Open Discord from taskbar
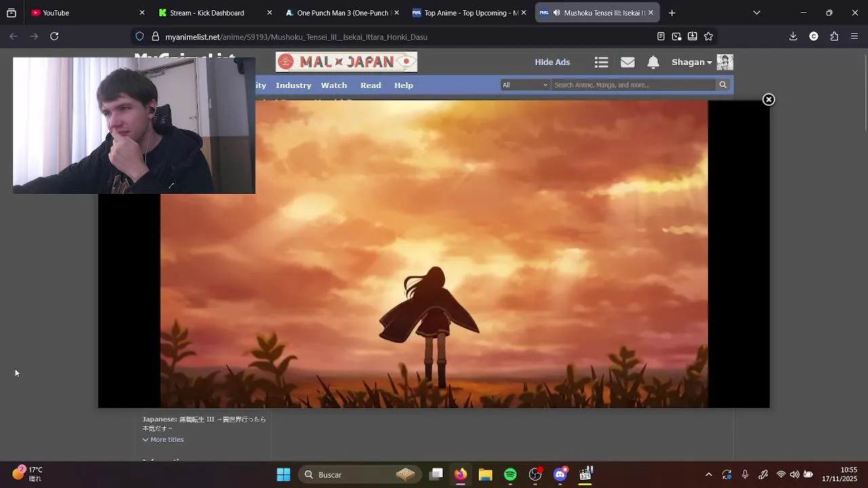The image size is (868, 488). (560, 474)
